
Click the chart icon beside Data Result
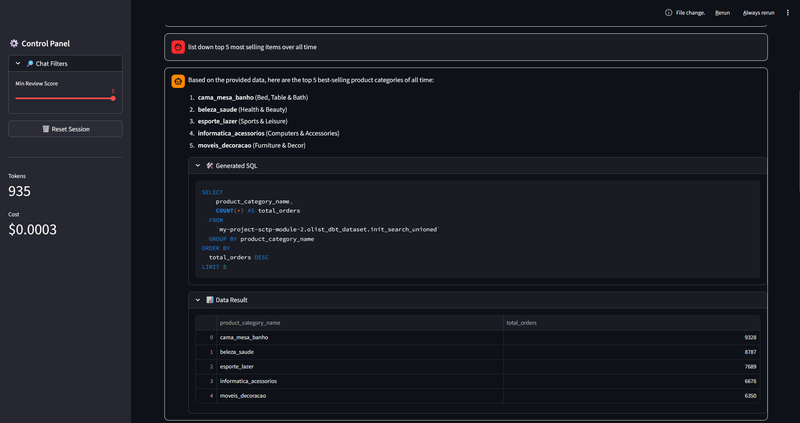210,299
